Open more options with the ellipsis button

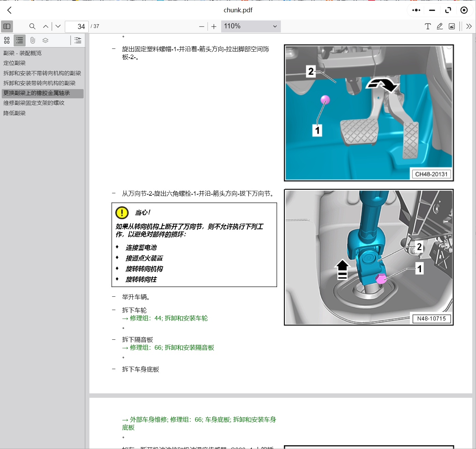(x=416, y=10)
